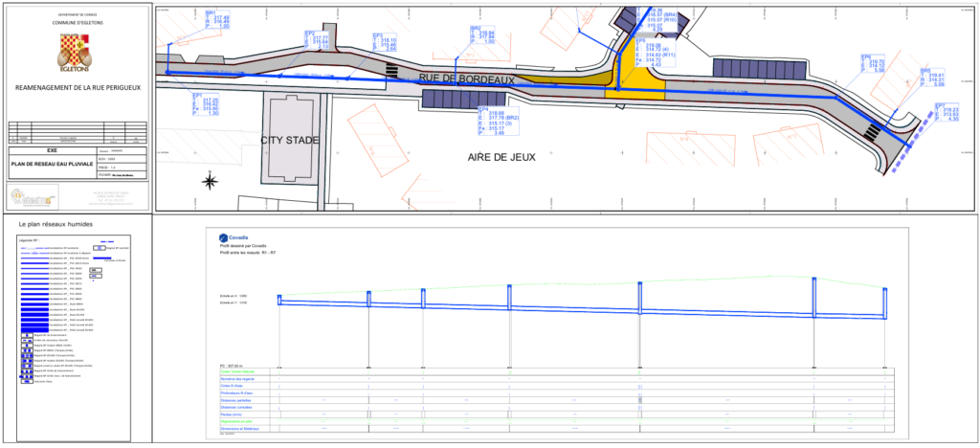980x448 pixels.
Task: Click DEPARTEMENT DE CORREZE heading
Action: (78, 13)
